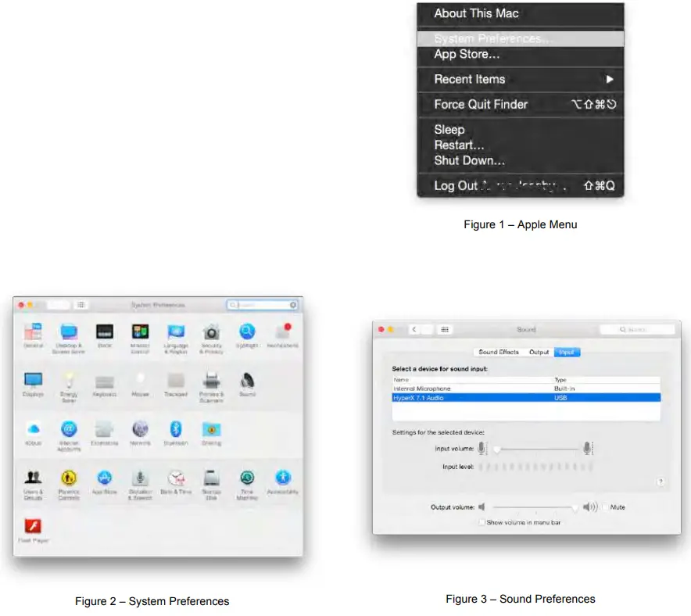Open Bluetooth preferences icon
Viewport: 691px width, 616px height.
176,428
